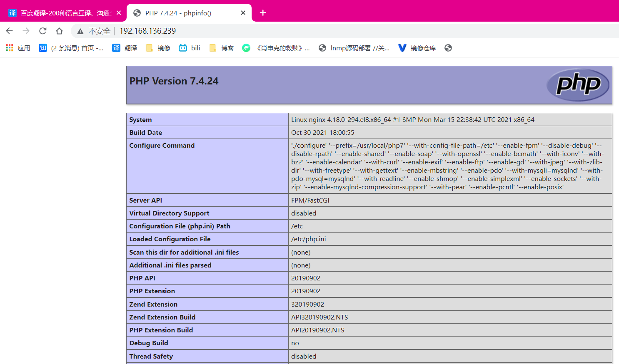Open the 《肖申克的救赎》 bookmark
Viewport: 619px width, 364px height.
pyautogui.click(x=276, y=48)
